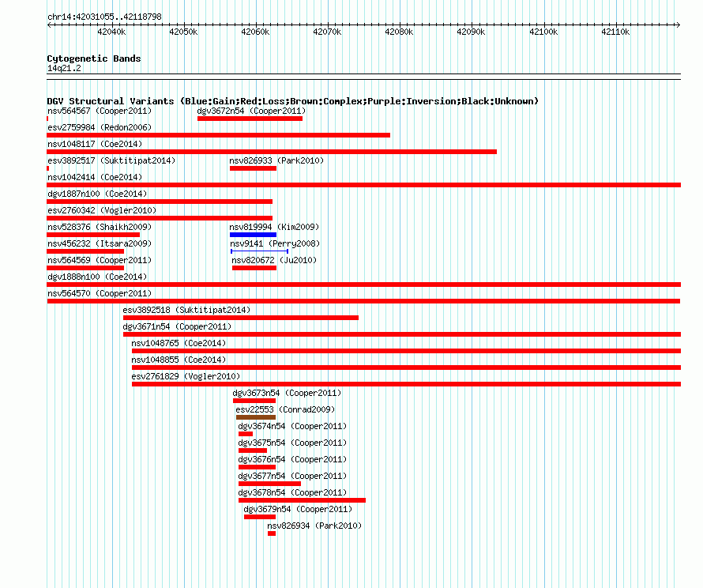Click the 42060k ruler tick label
Screen dimensions: 703x588
[x=256, y=32]
